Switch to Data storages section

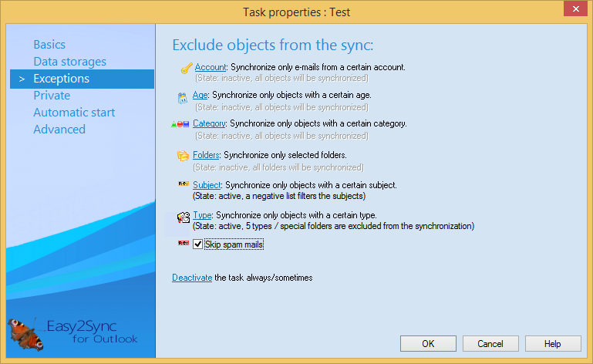[69, 62]
